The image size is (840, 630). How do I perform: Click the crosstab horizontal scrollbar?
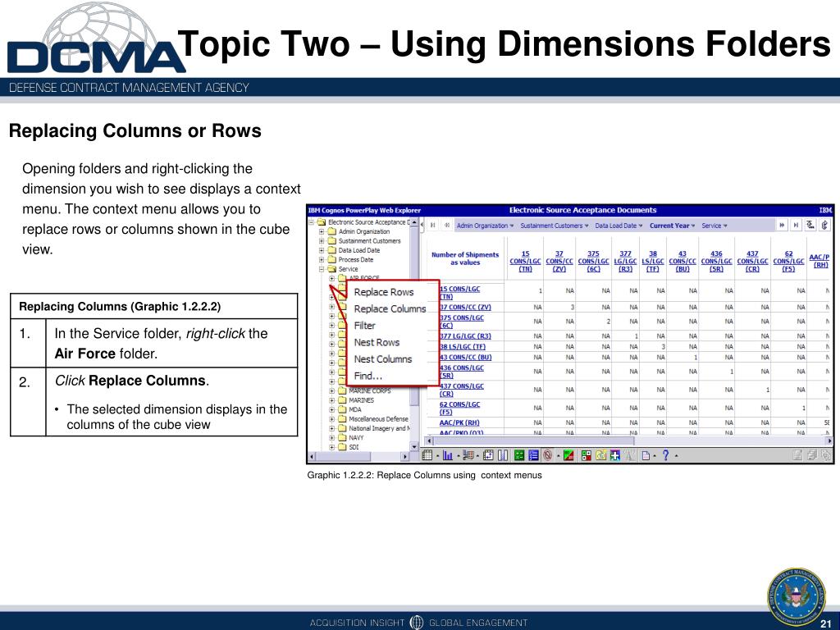628,441
